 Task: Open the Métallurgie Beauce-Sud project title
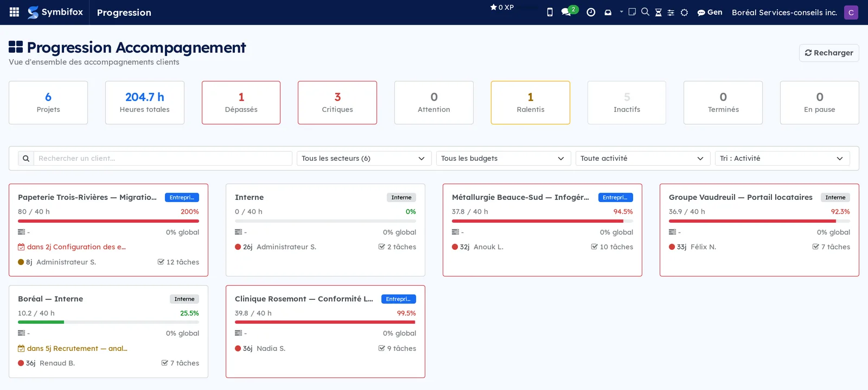tap(520, 197)
